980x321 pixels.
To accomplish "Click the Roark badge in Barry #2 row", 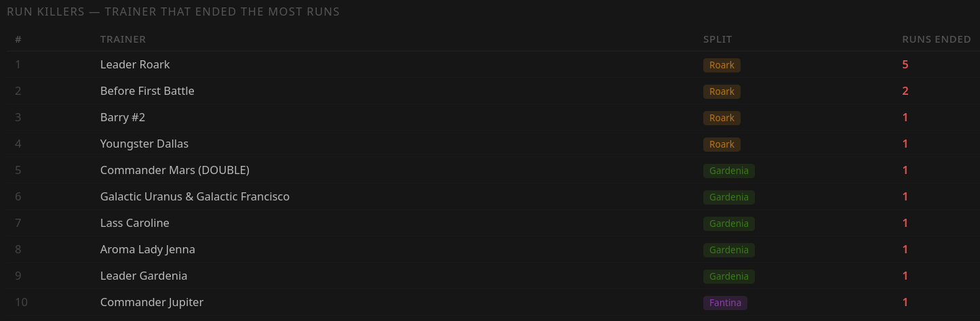I will (722, 118).
